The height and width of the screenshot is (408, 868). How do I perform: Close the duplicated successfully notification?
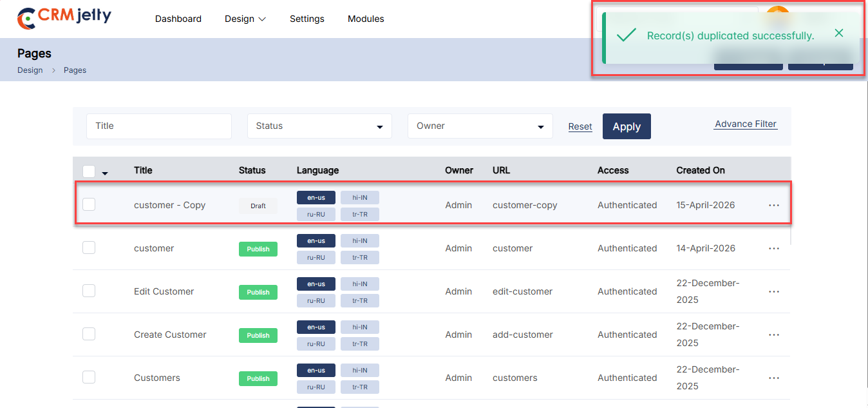point(838,34)
